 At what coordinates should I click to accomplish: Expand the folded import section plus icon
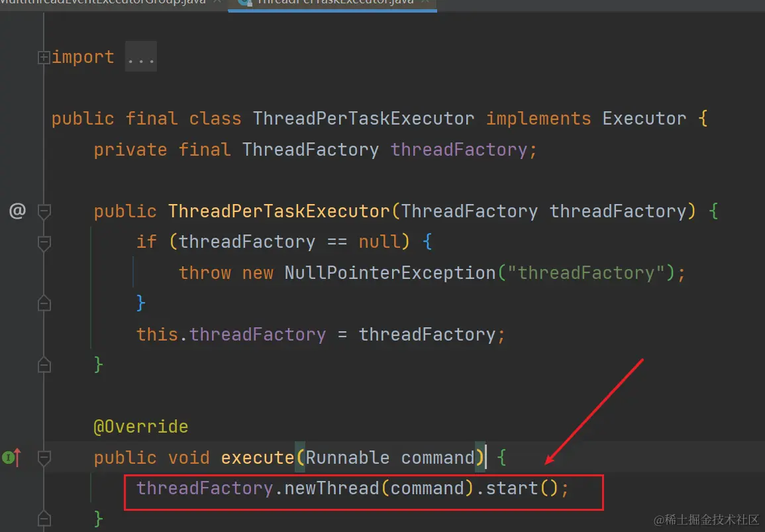(x=44, y=58)
